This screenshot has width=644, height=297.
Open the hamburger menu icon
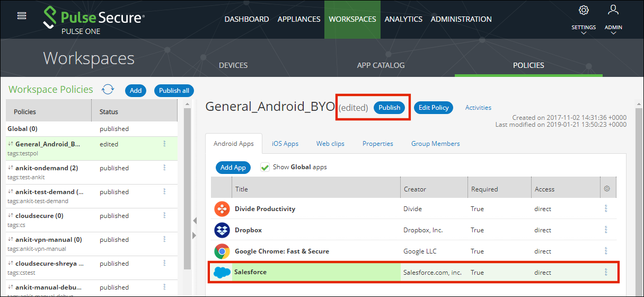[x=22, y=15]
